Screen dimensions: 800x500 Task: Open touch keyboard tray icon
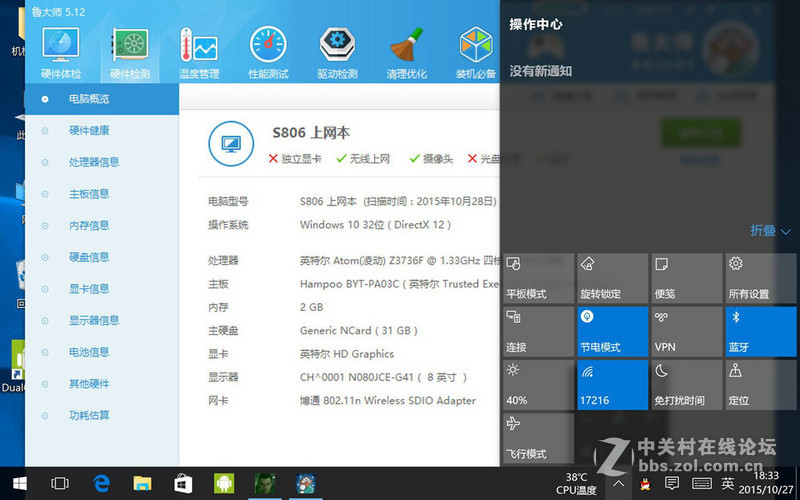point(702,483)
